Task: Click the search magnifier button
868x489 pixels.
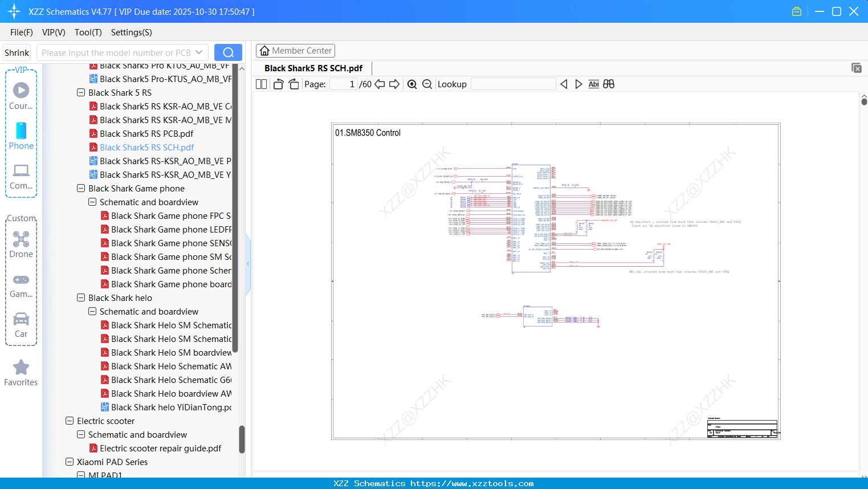Action: (228, 52)
